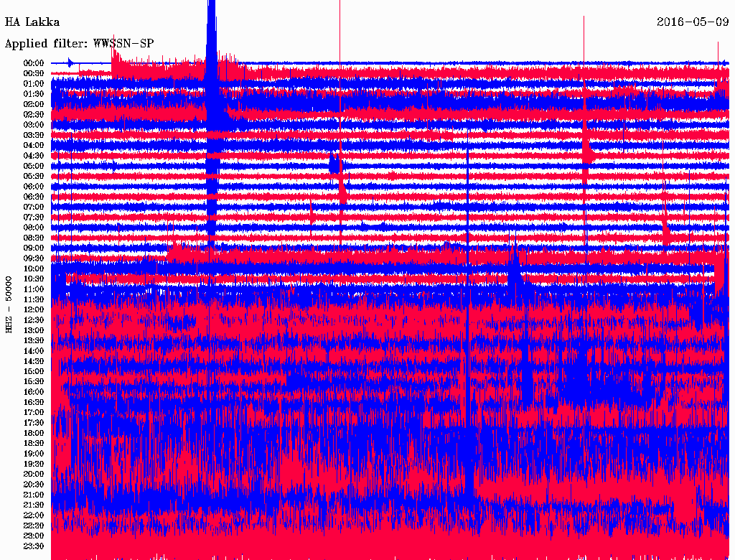
Task: Select the 23:30 time label
Action: pos(34,546)
